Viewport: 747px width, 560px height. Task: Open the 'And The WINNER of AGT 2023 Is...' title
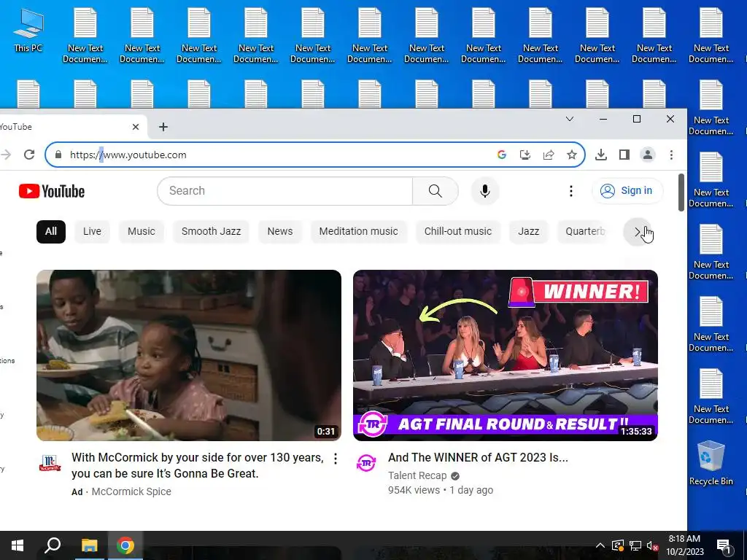coord(478,458)
